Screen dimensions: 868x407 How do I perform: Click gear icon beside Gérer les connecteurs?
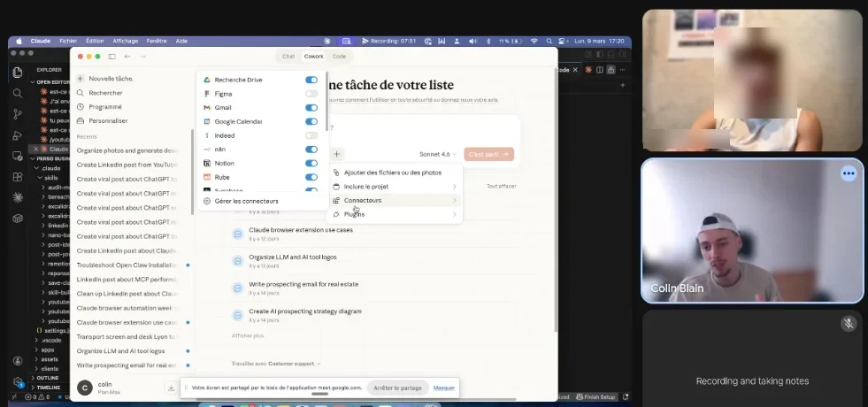207,201
